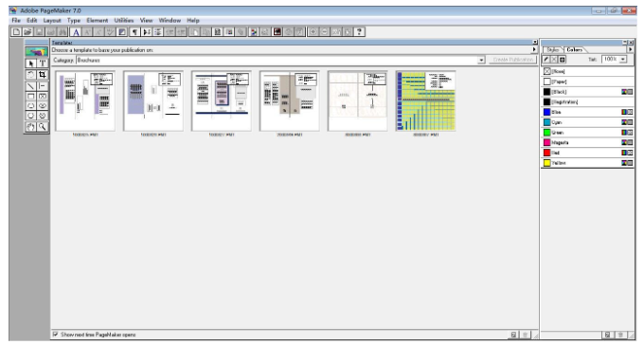Open the Templates palette flyout arrow

tap(534, 49)
